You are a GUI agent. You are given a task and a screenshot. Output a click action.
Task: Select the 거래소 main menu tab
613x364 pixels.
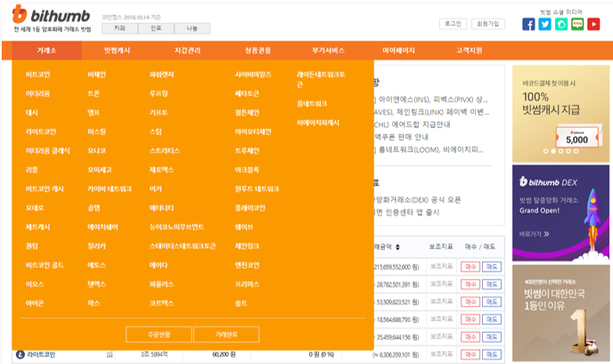point(46,51)
